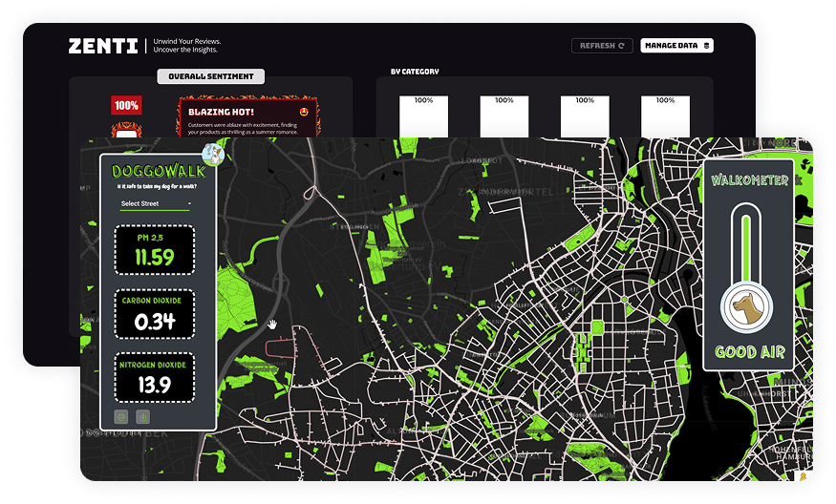Click the mouse icon button in DoggoWalk panel

(143, 416)
